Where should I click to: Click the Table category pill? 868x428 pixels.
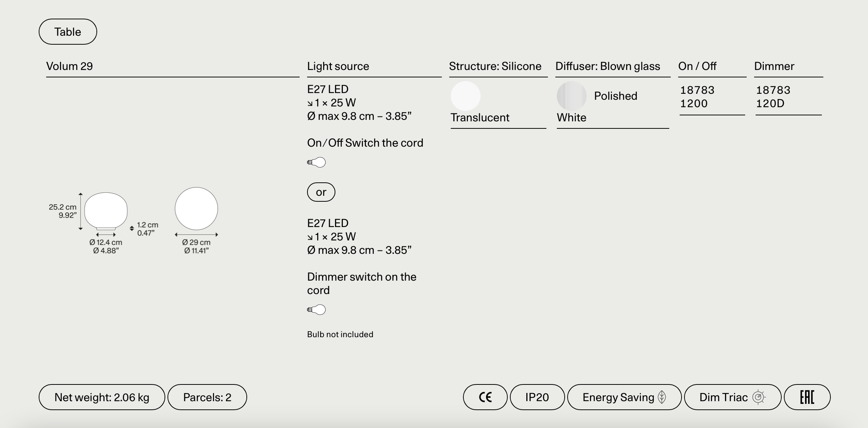68,32
